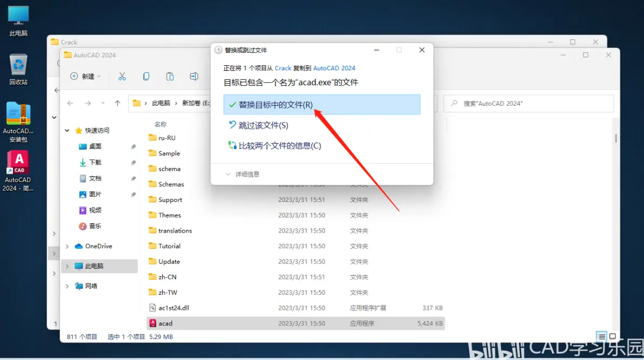This screenshot has height=360, width=644.
Task: Expand the details info section in dialog
Action: point(243,174)
